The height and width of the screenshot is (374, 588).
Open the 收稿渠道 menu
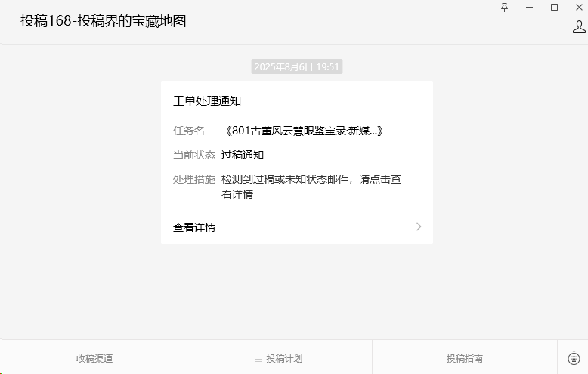click(x=94, y=358)
